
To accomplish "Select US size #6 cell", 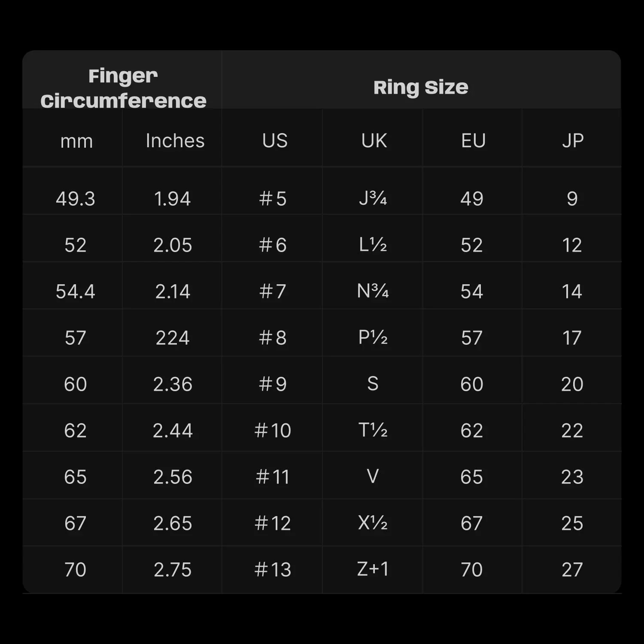I will tap(273, 245).
